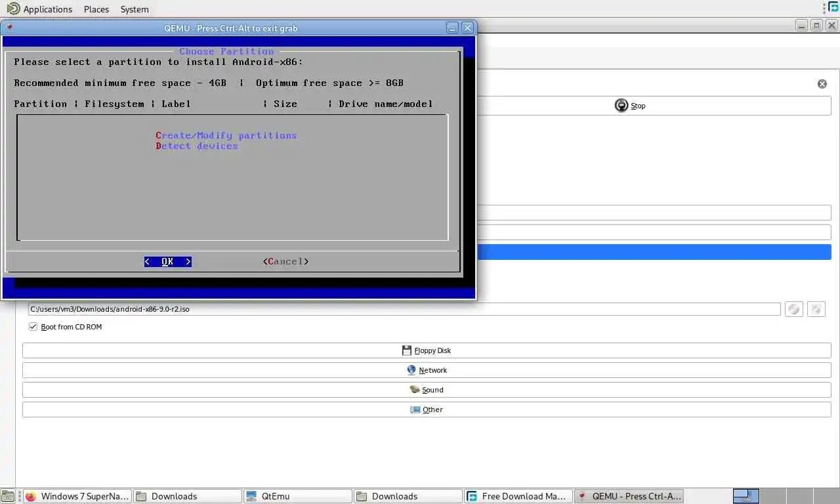Browse for CD image file icon
Viewport: 840px width, 504px height.
click(x=794, y=309)
